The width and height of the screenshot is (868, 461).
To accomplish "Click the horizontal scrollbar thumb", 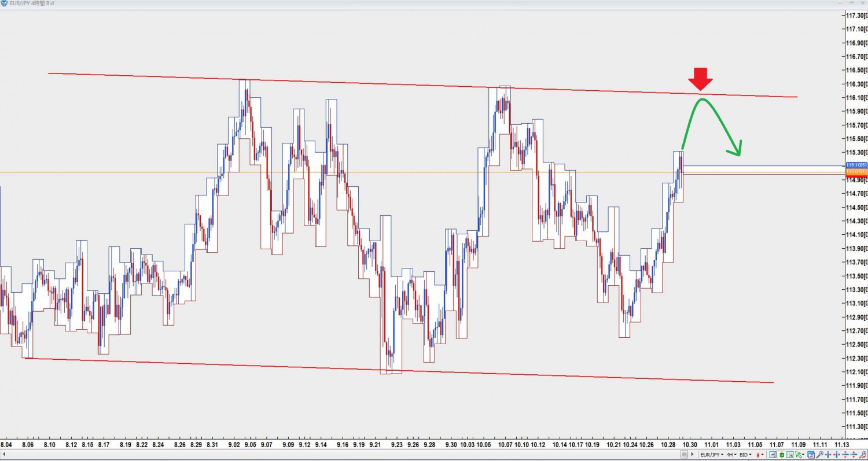I will point(684,454).
